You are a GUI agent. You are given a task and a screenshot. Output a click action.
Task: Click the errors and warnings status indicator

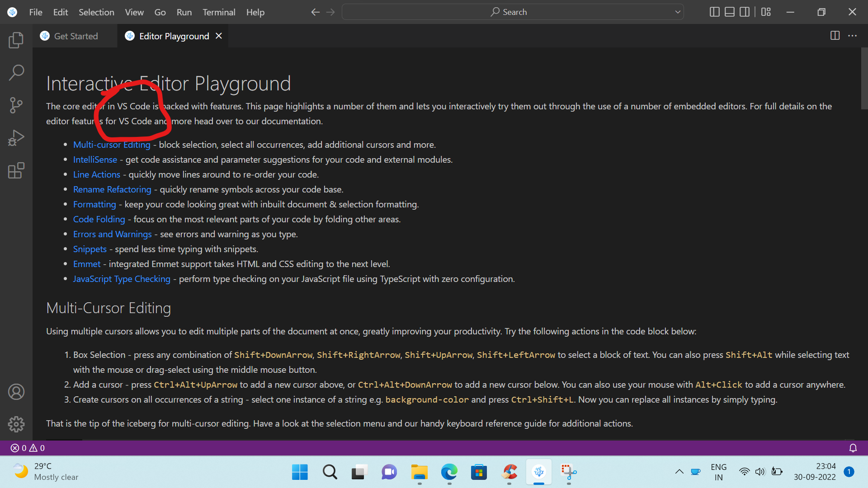coord(27,448)
